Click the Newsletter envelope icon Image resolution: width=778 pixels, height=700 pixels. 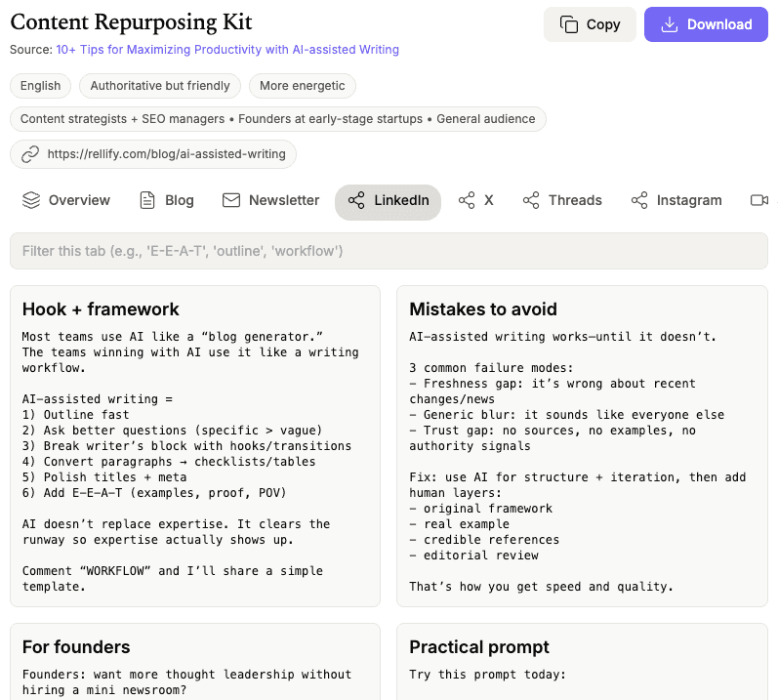pos(231,200)
